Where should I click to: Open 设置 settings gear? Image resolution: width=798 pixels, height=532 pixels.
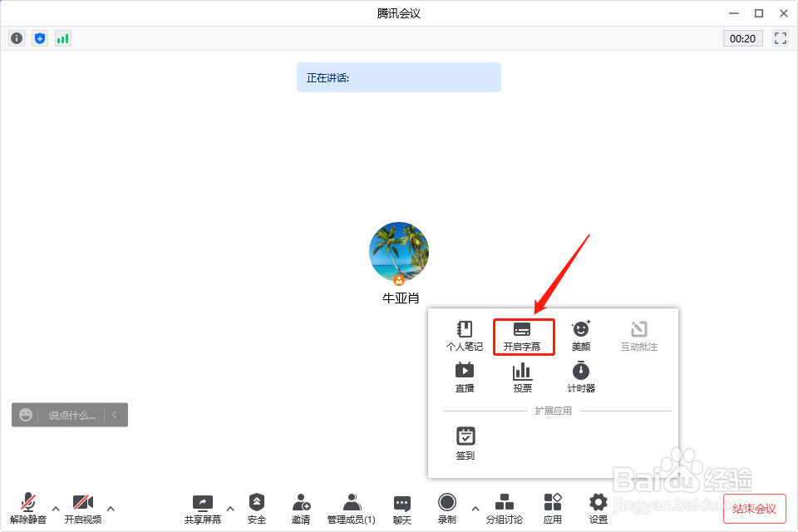coord(598,509)
